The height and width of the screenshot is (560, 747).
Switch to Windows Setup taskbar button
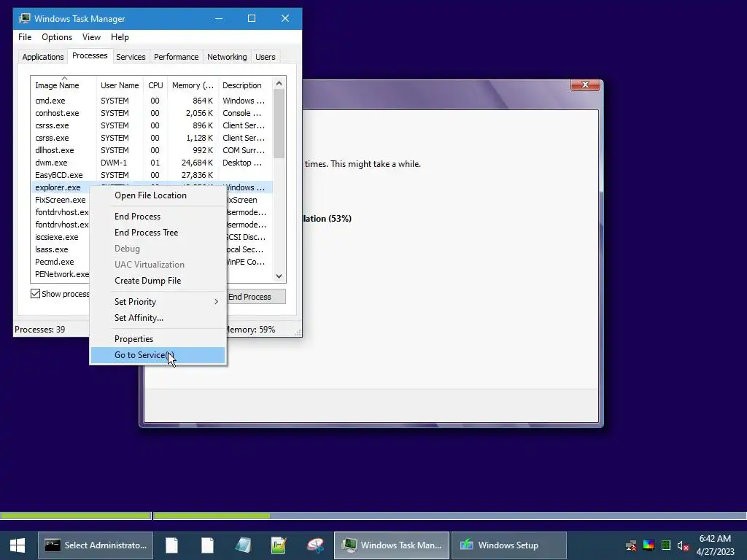point(508,545)
